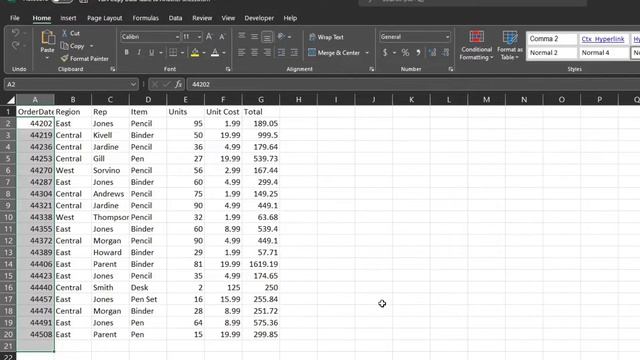This screenshot has width=640, height=360.
Task: Switch to the Data tab
Action: [175, 18]
